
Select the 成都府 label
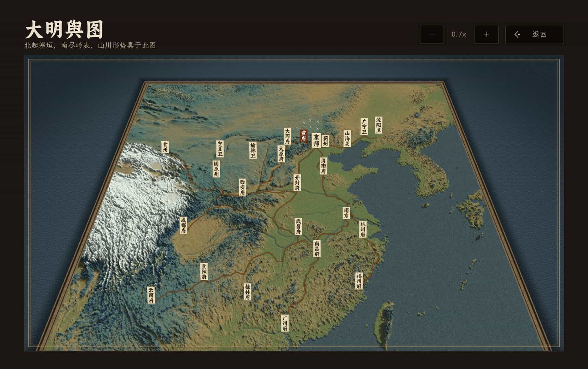tap(183, 225)
